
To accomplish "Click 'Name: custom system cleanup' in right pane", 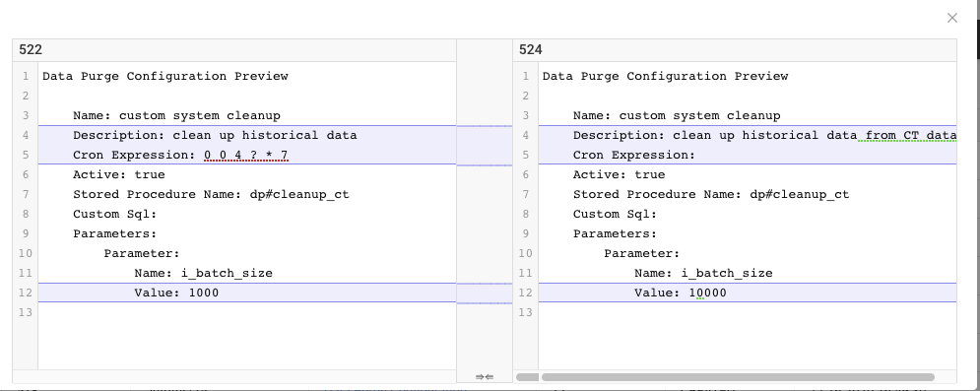I will click(x=677, y=115).
